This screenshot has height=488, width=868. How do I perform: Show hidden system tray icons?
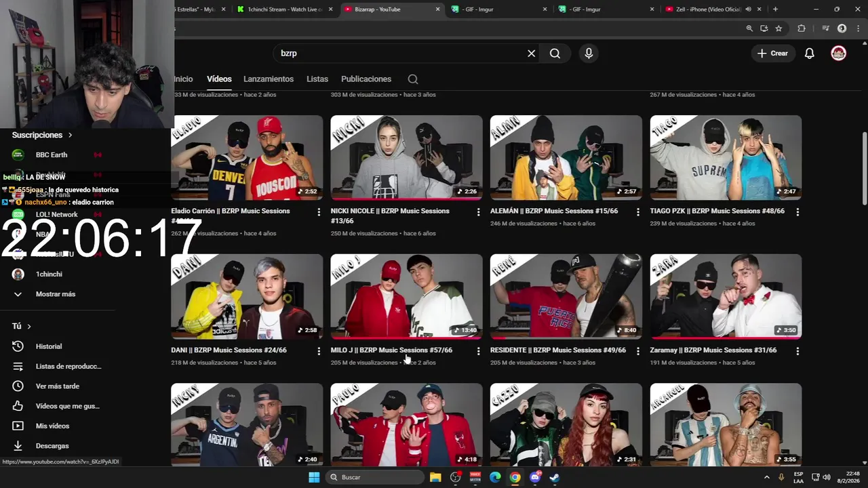767,477
